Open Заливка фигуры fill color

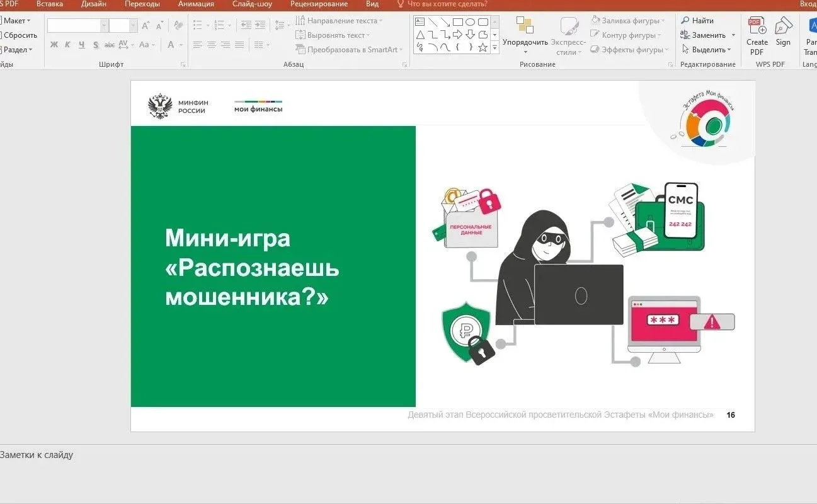point(627,21)
